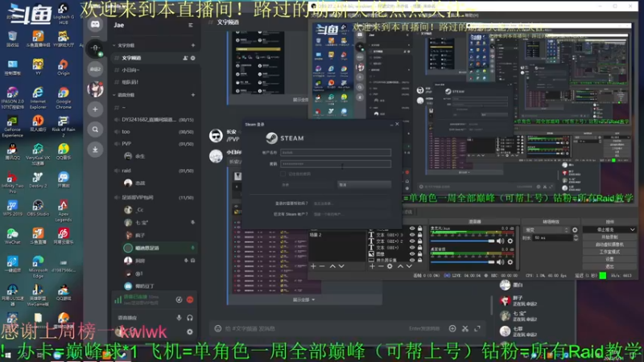Click the plus attachment icon in message box
This screenshot has height=362, width=644.
[452, 328]
